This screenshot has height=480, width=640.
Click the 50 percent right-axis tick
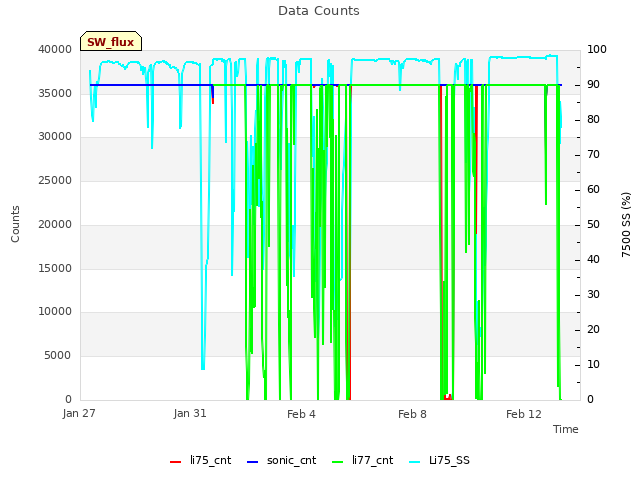pyautogui.click(x=593, y=224)
